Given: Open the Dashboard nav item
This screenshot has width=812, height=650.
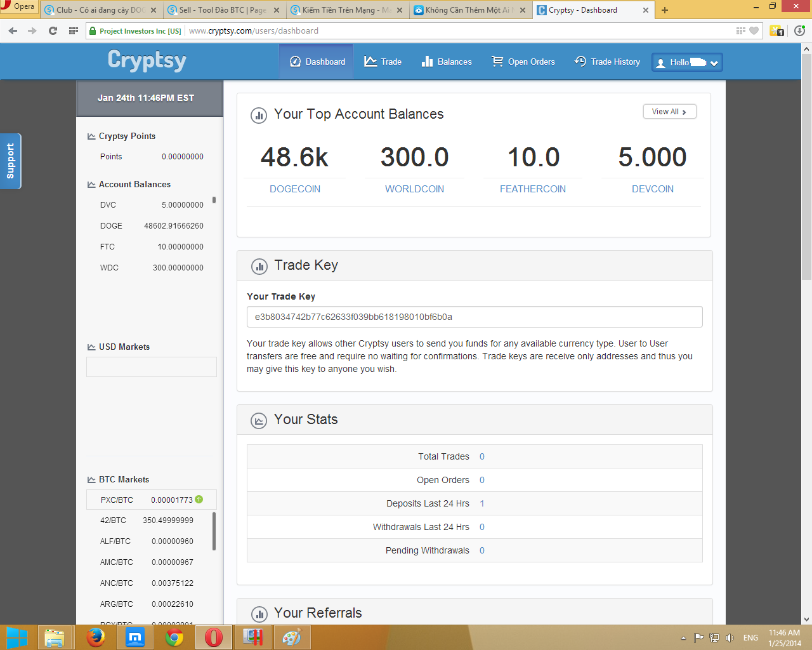Looking at the screenshot, I should (317, 62).
